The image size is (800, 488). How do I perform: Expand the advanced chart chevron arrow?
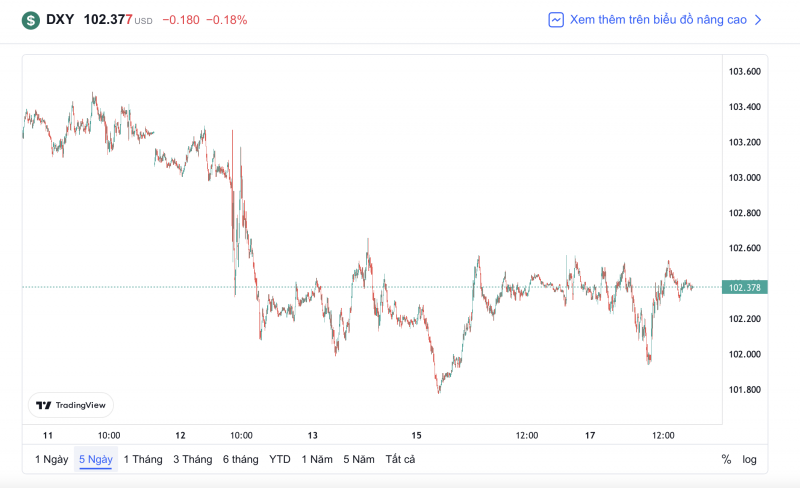[x=758, y=20]
